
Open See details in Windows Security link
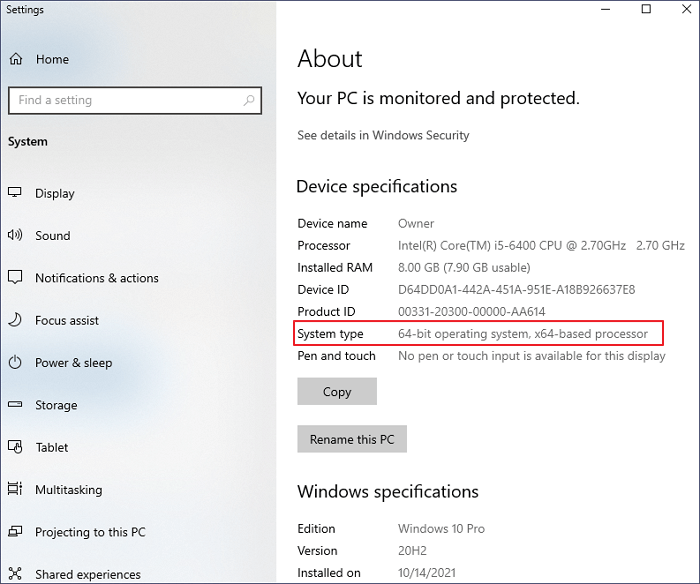383,135
